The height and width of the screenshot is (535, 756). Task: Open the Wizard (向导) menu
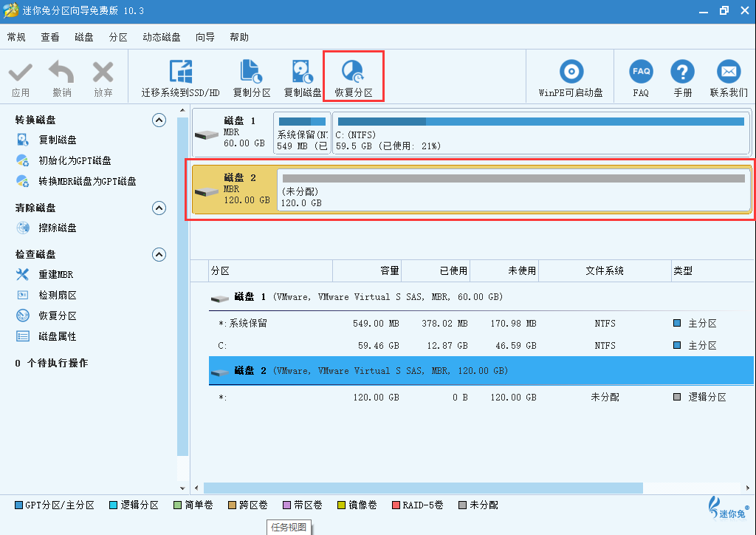click(x=205, y=37)
